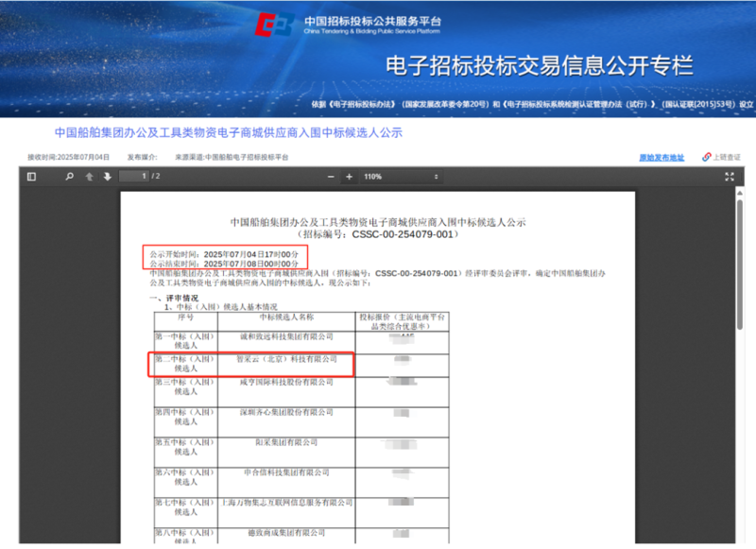Zoom in the PDF document
The height and width of the screenshot is (549, 756).
tap(349, 177)
